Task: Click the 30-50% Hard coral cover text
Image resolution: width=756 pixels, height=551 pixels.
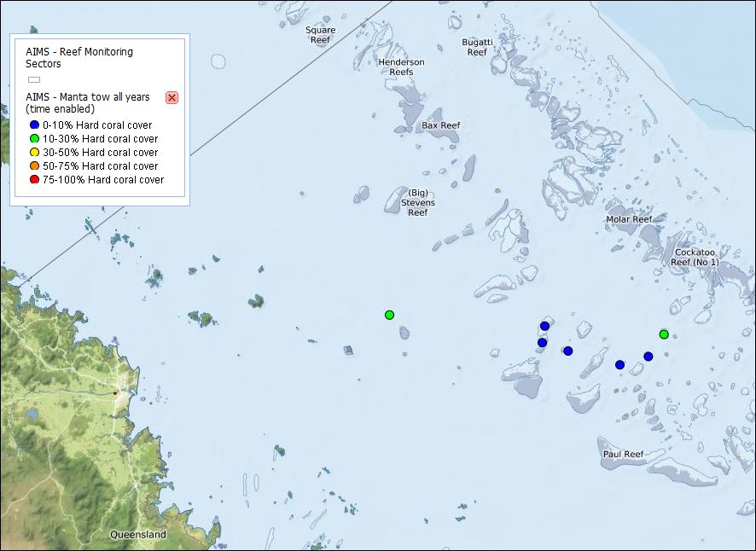Action: point(101,153)
